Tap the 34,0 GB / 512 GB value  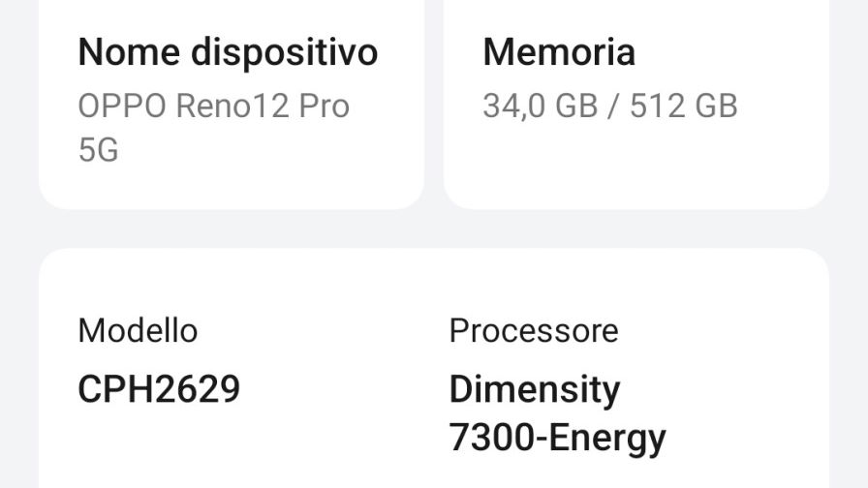point(610,106)
